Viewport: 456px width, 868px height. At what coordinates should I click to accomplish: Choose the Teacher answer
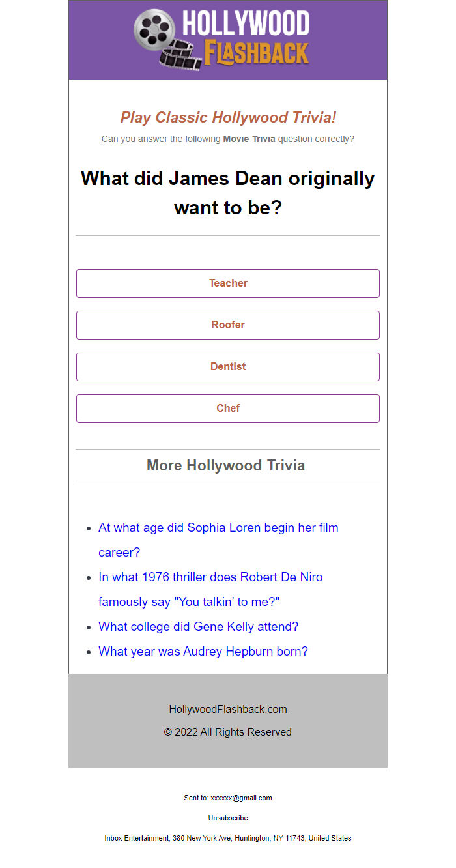(228, 283)
